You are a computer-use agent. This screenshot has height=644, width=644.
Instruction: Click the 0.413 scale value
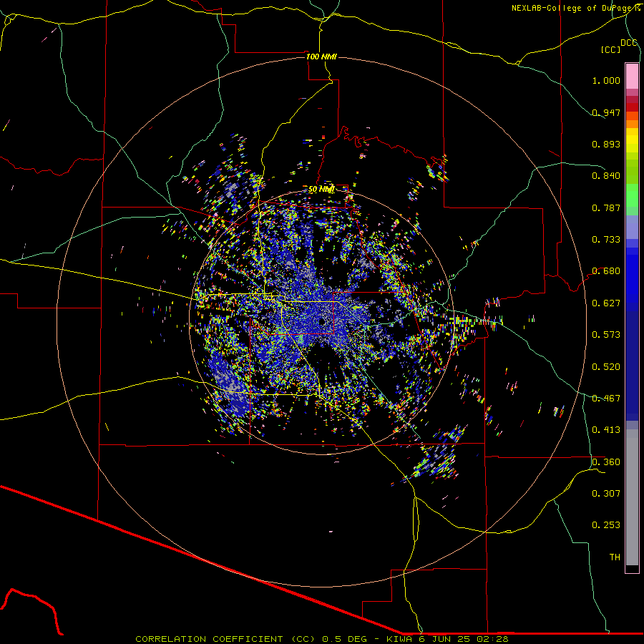(x=606, y=430)
